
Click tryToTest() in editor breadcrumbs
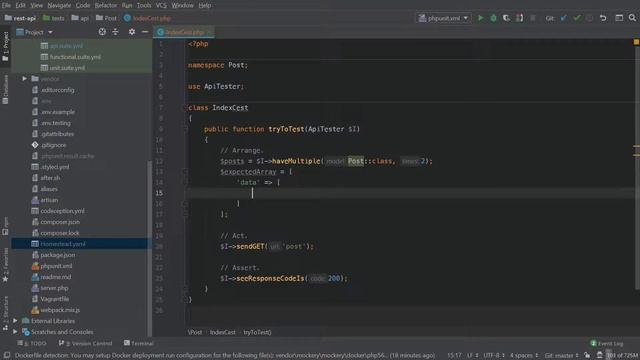(257, 332)
